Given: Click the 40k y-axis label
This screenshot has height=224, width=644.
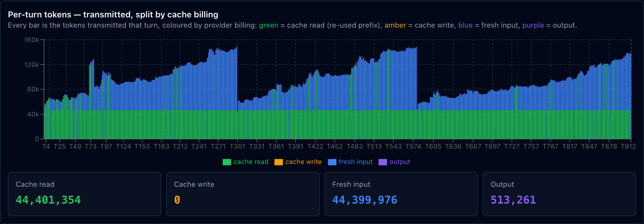Looking at the screenshot, I should (33, 114).
